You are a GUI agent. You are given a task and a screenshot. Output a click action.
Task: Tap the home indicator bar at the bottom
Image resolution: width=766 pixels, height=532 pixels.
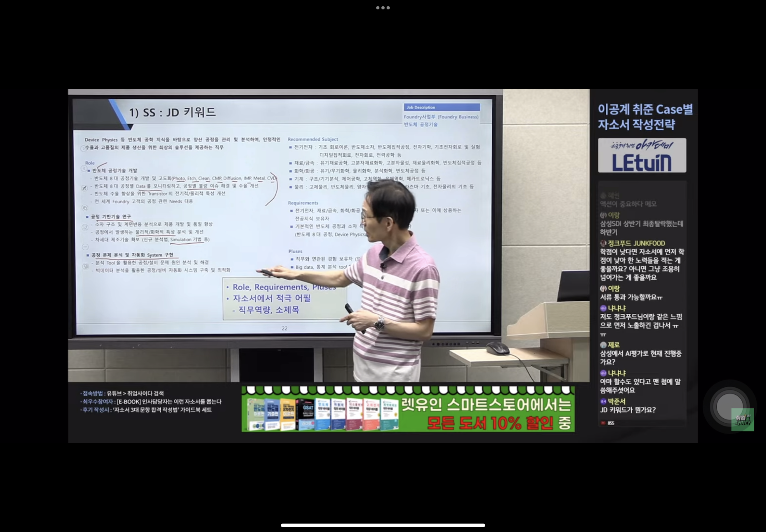383,525
